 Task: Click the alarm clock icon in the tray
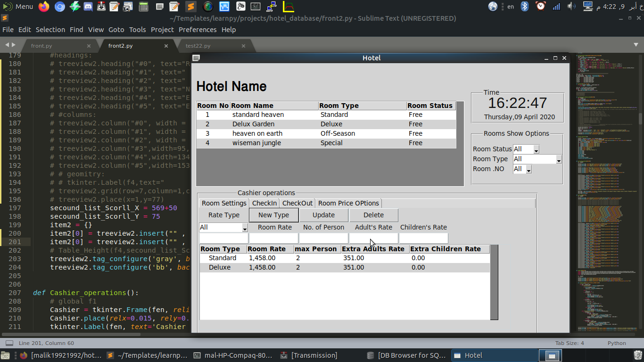[x=541, y=7]
